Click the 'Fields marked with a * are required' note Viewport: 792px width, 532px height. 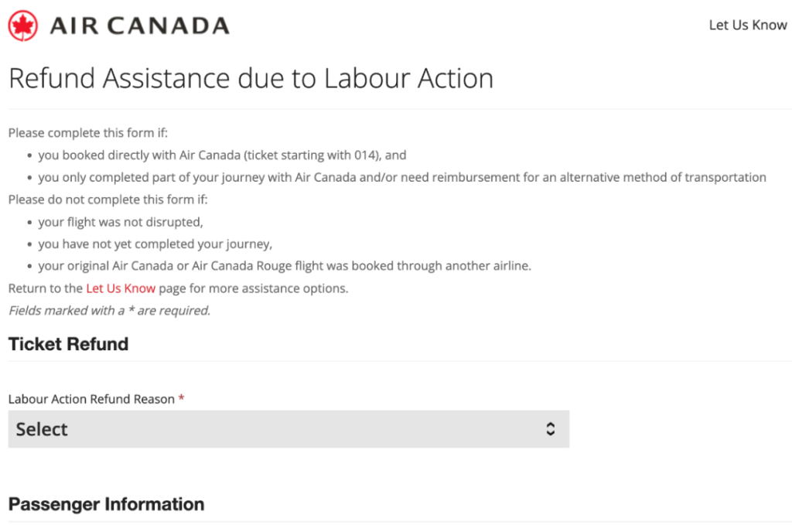tap(109, 310)
